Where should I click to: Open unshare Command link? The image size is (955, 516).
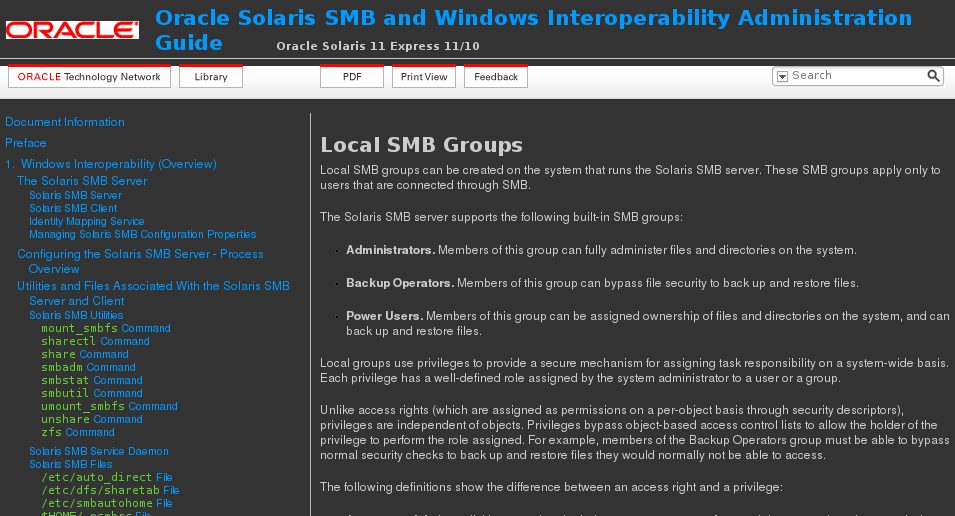pyautogui.click(x=92, y=419)
